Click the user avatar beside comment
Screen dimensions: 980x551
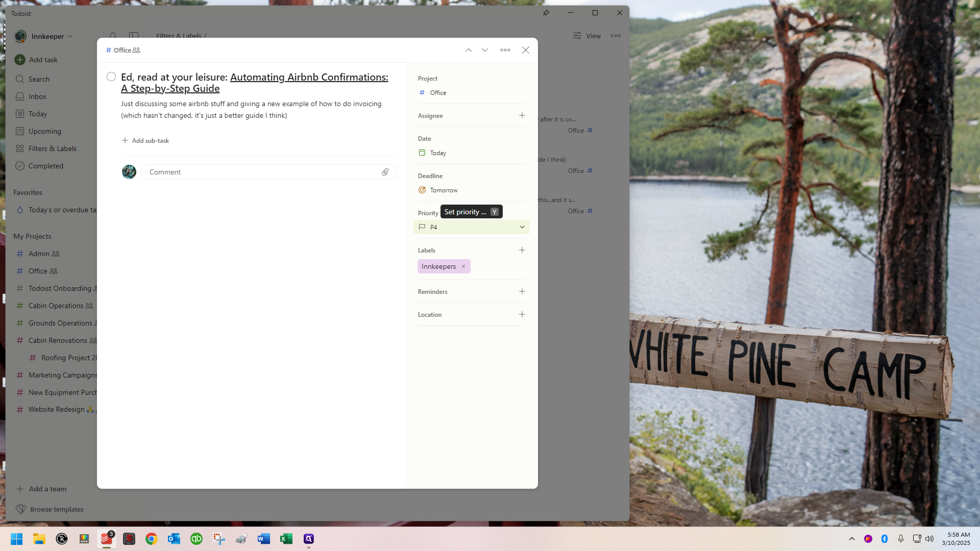pyautogui.click(x=129, y=172)
